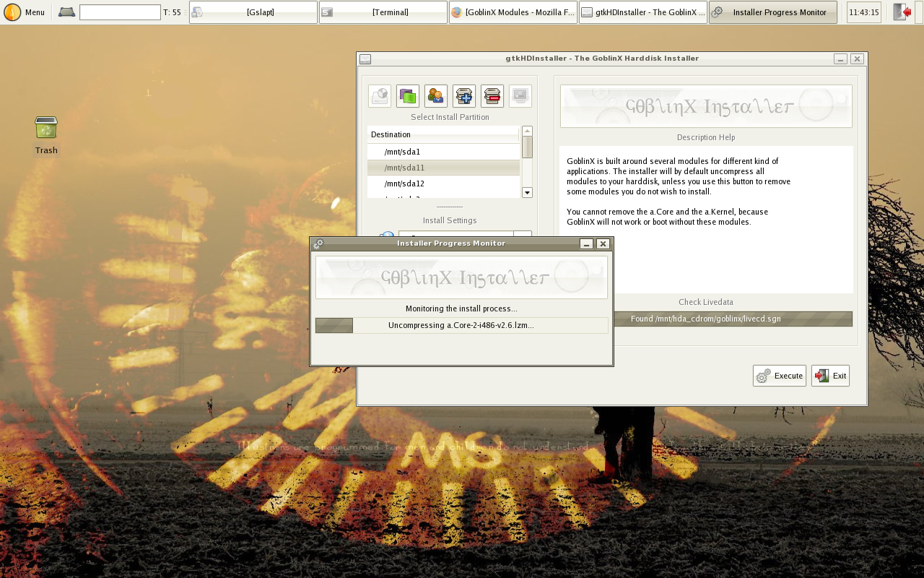
Task: Click the GoblinX Installer banner in main window
Action: (706, 106)
